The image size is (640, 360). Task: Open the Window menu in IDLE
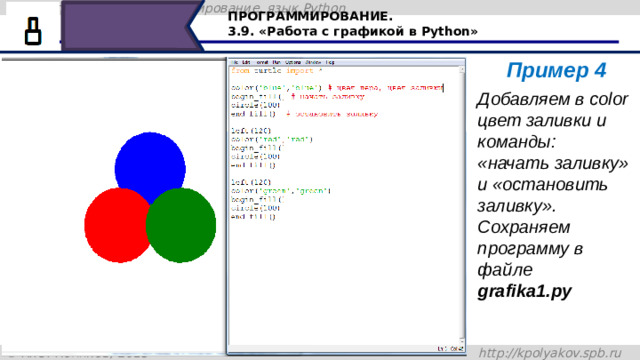[x=313, y=62]
